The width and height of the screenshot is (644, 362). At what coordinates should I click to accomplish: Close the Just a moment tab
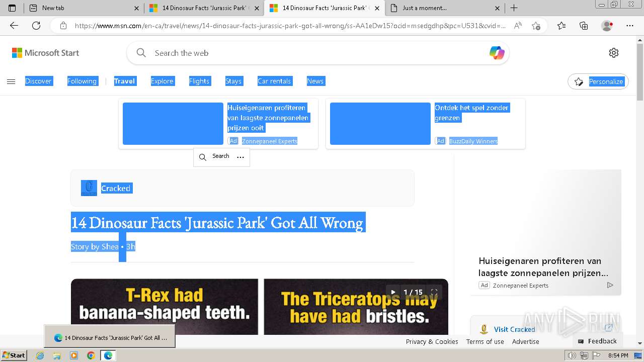pos(497,8)
